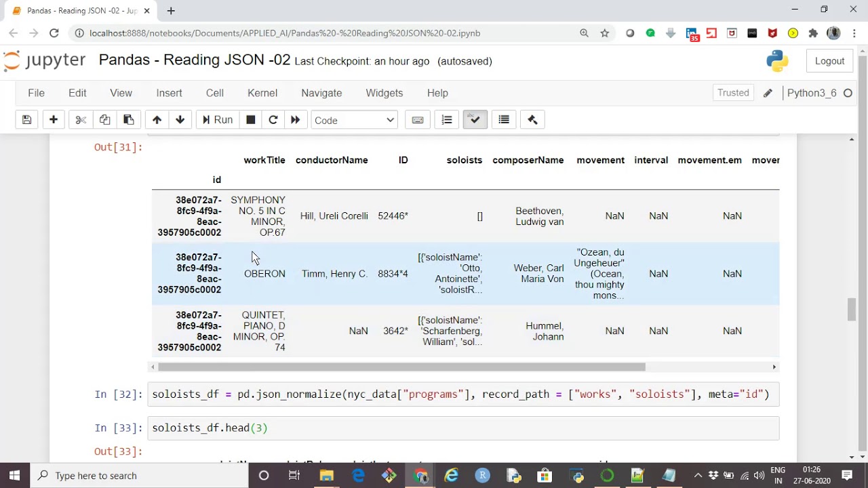
Task: Click the Hill, Ureli Corelli cell
Action: [334, 216]
